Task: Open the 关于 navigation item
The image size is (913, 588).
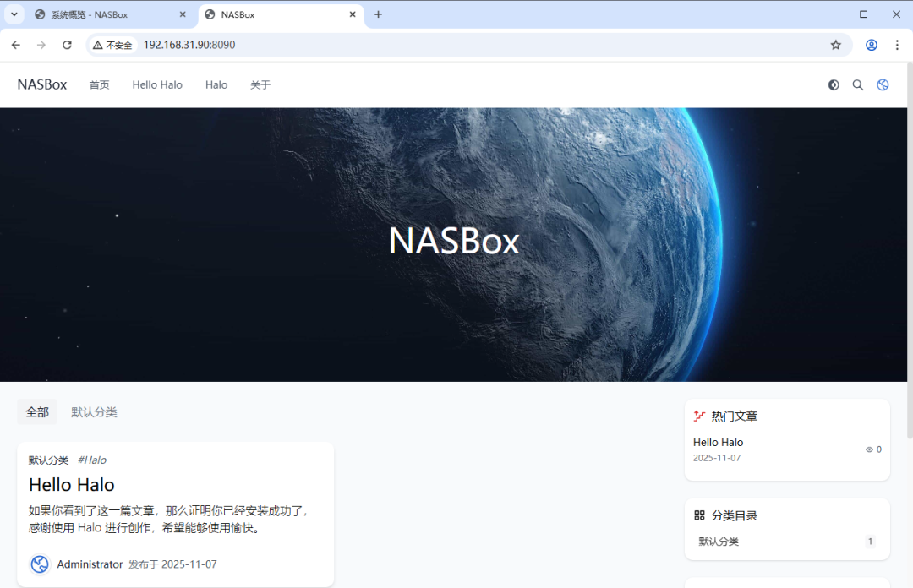Action: pyautogui.click(x=260, y=85)
